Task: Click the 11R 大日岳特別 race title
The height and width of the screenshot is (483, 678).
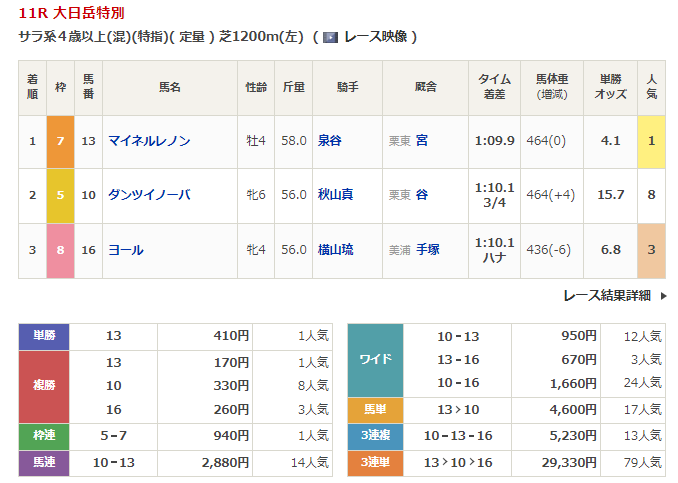Action: [x=72, y=14]
